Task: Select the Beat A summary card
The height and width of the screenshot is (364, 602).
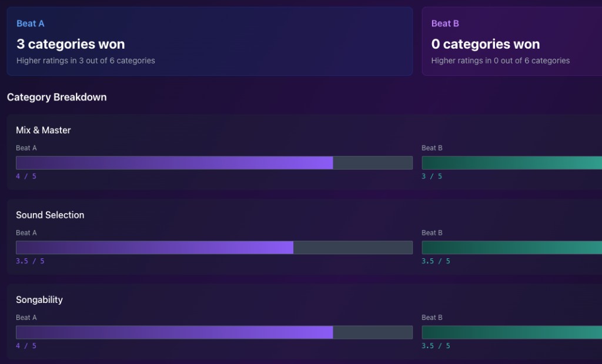Action: [x=209, y=41]
